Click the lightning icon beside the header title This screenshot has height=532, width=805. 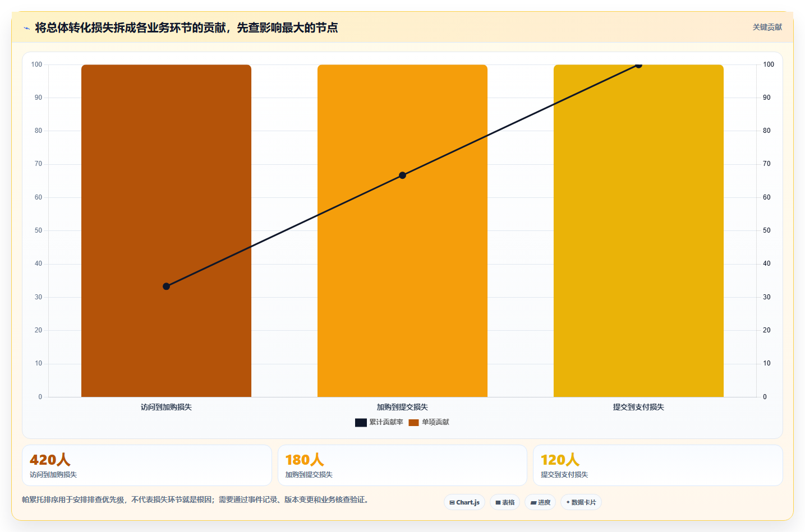pos(26,28)
